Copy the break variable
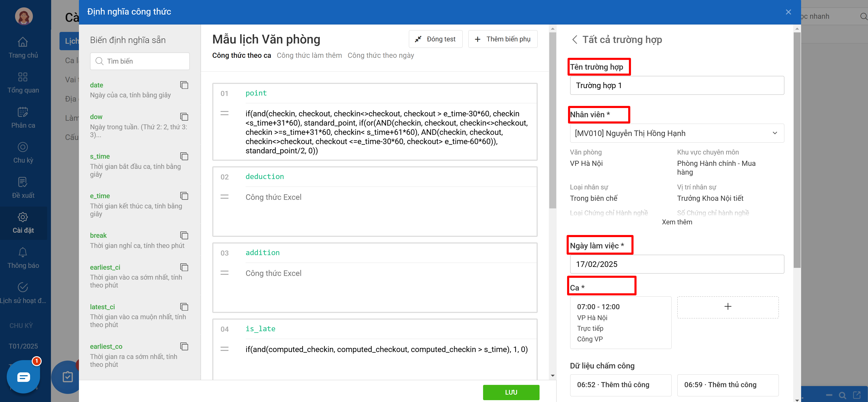 (184, 235)
